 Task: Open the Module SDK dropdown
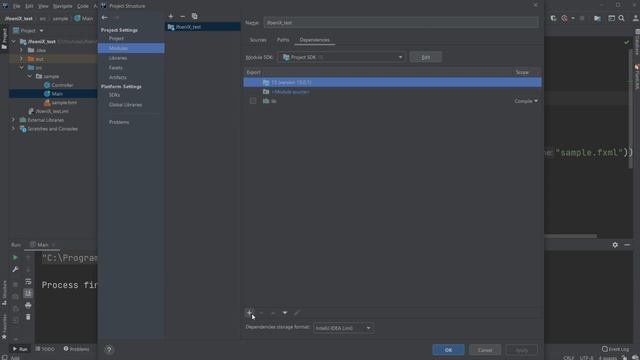pos(400,58)
